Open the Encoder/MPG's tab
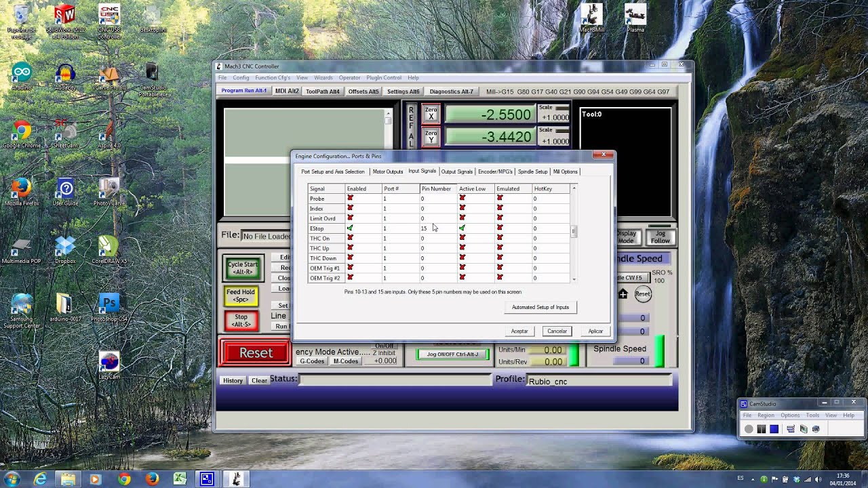Screen dimensions: 868x488 496,171
